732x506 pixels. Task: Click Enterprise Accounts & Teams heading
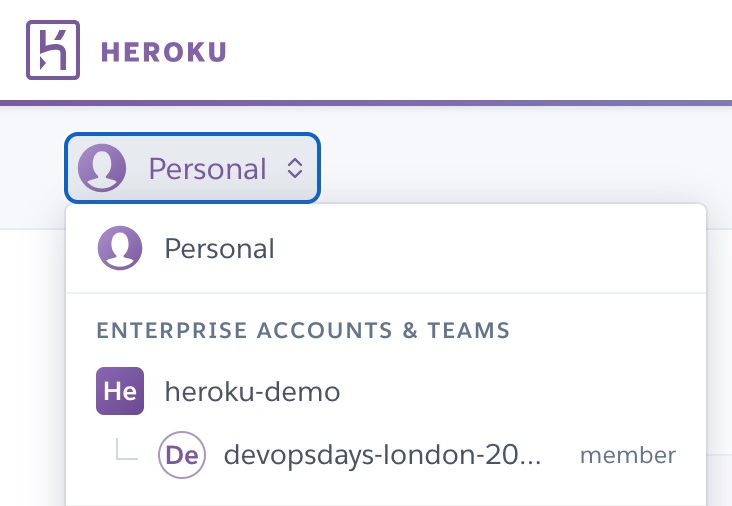click(303, 330)
